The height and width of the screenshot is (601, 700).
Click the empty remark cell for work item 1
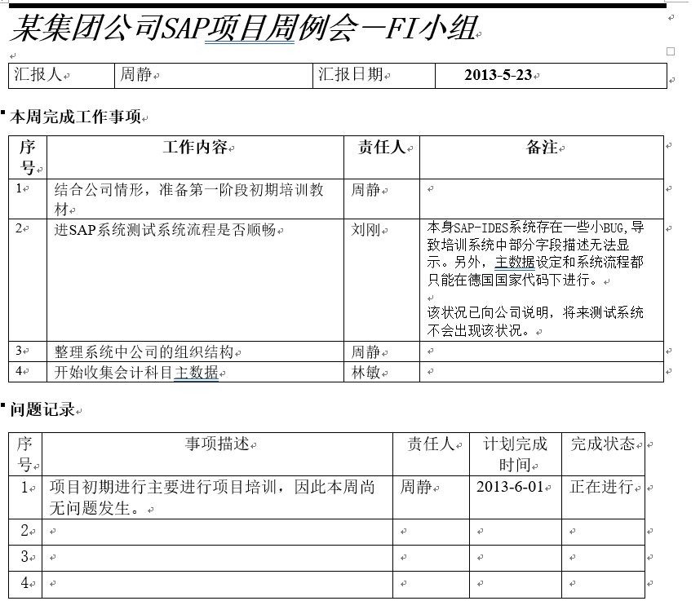click(542, 199)
